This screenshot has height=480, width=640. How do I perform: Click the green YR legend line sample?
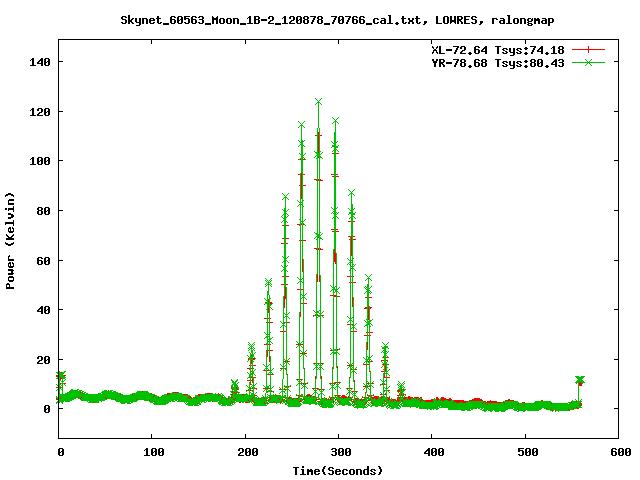click(588, 62)
